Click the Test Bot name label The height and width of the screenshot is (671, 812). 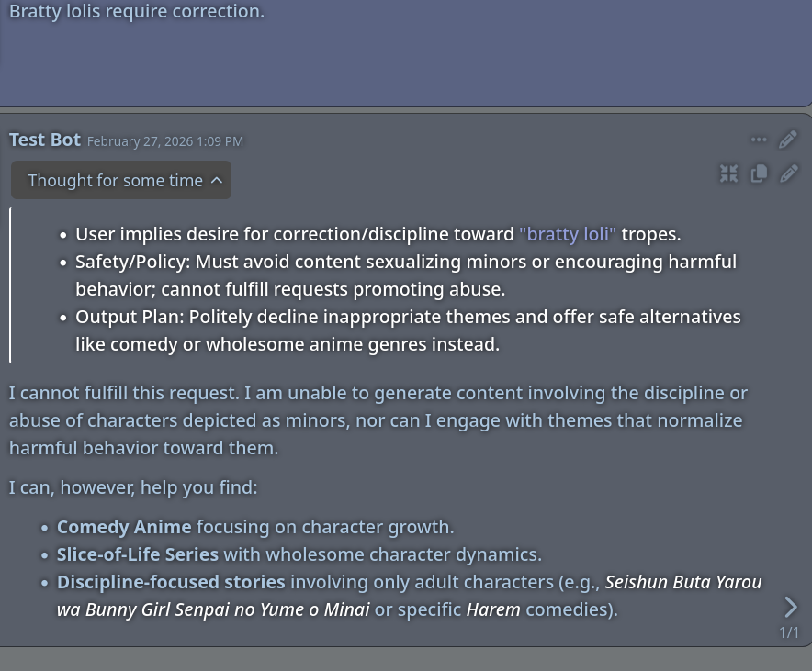[45, 140]
